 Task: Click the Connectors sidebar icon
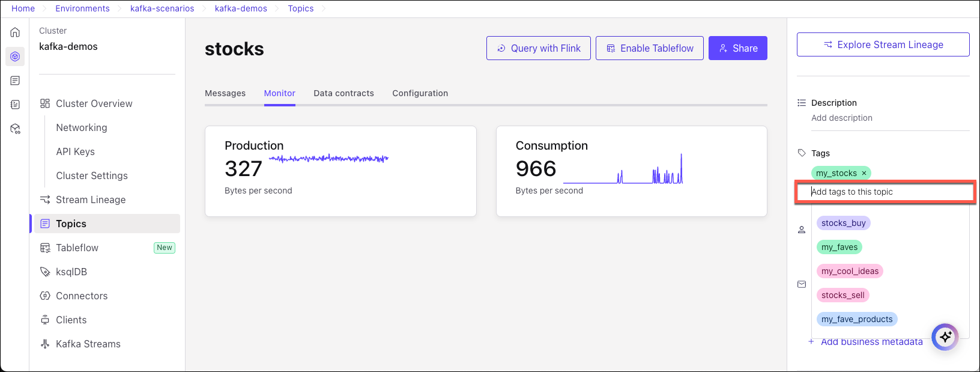click(45, 296)
